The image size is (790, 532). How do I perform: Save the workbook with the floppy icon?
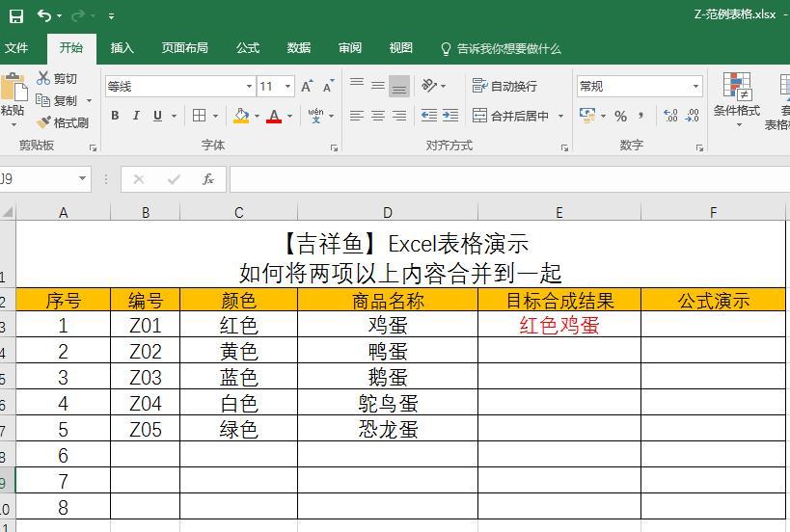[x=16, y=16]
